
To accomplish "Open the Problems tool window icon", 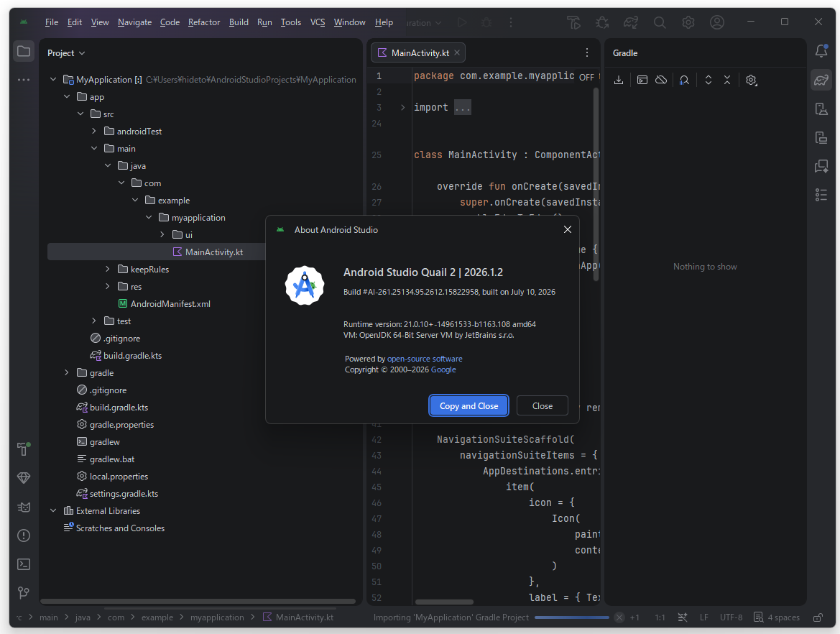I will pyautogui.click(x=24, y=536).
